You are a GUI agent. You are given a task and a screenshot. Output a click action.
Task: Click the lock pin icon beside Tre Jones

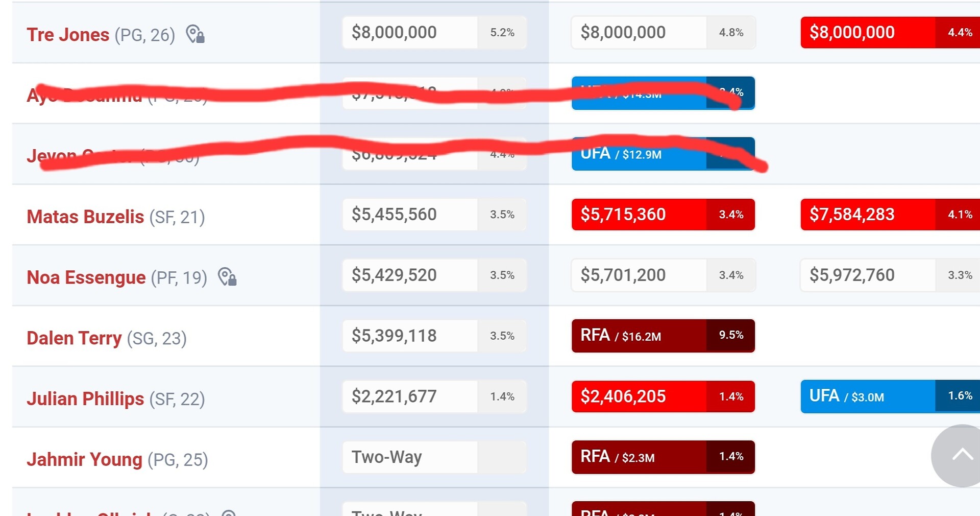(x=195, y=34)
